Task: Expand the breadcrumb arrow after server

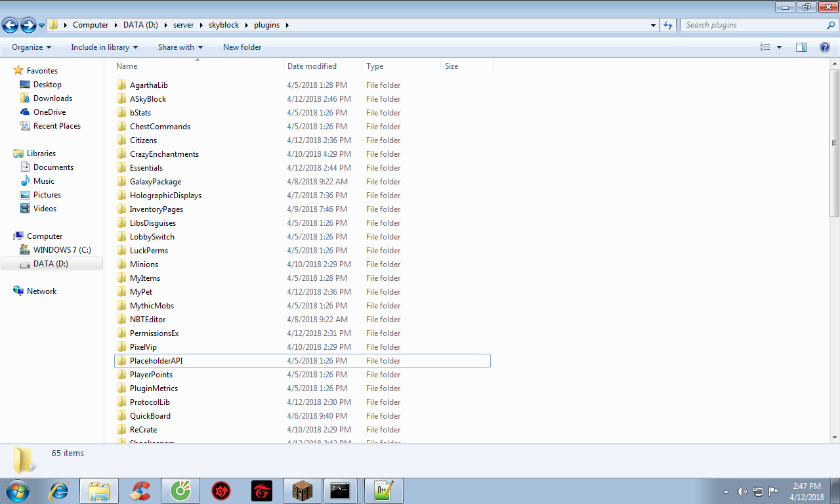Action: pos(201,25)
